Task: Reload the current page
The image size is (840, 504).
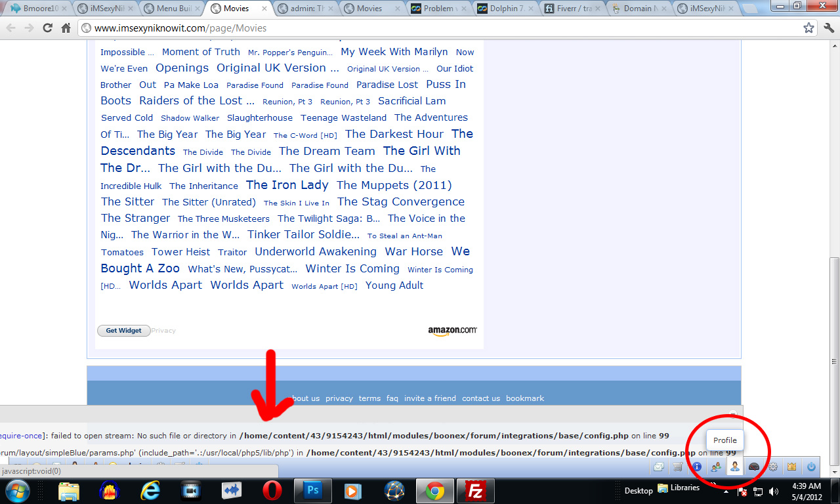Action: coord(47,28)
